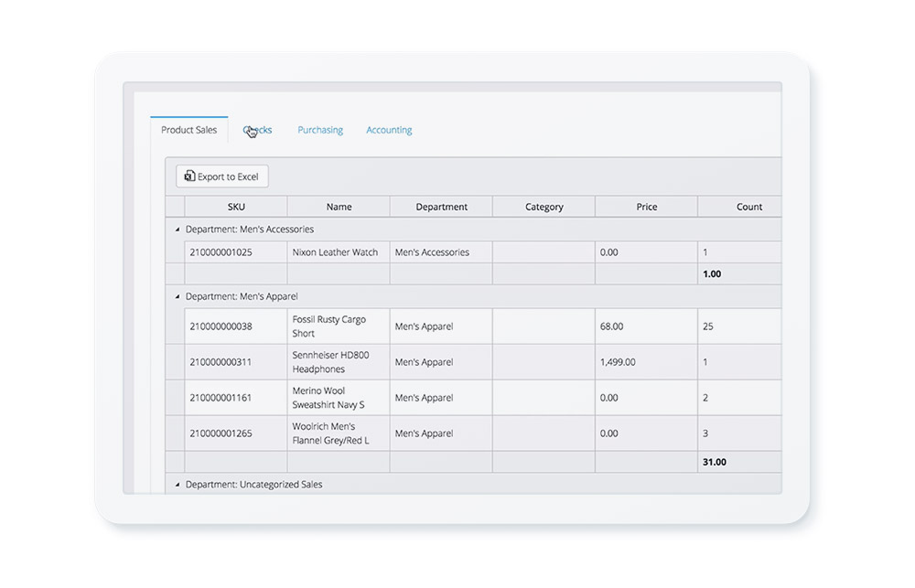Select the Nixon Leather Watch name cell
This screenshot has height=588, width=915.
pos(339,252)
